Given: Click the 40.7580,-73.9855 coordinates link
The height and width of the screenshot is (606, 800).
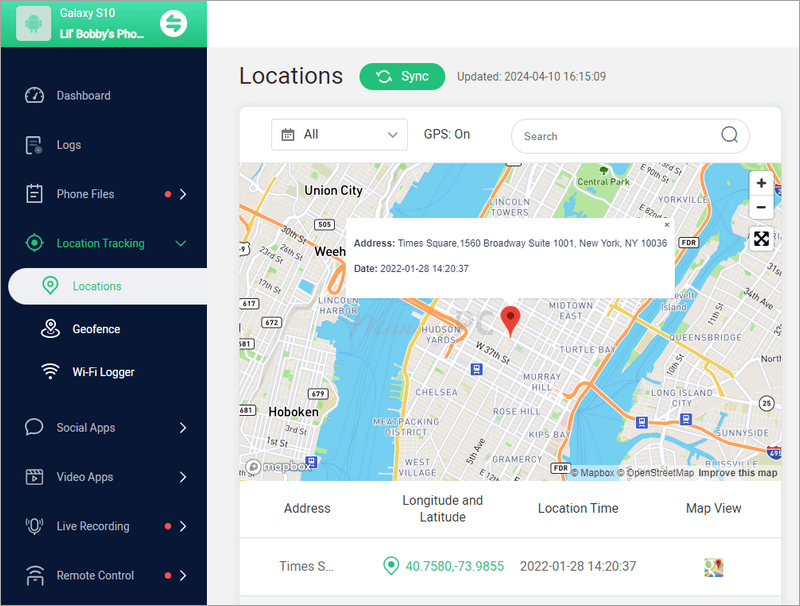Looking at the screenshot, I should (455, 566).
